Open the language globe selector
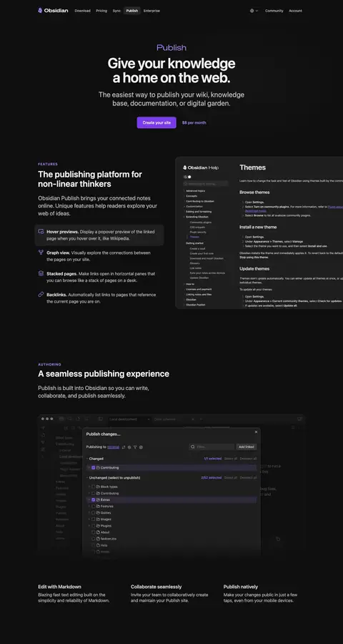This screenshot has height=644, width=343. coord(254,11)
